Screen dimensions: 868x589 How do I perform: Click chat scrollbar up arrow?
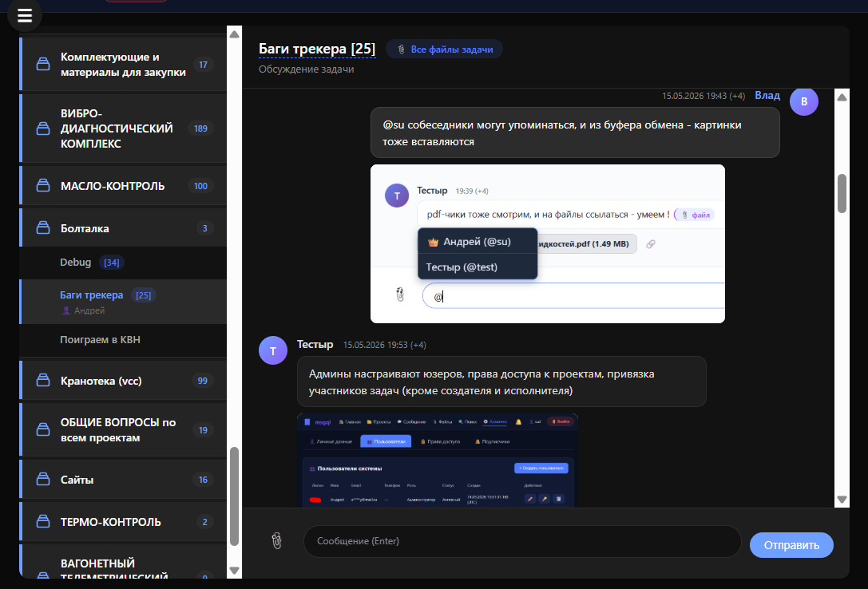pos(842,97)
